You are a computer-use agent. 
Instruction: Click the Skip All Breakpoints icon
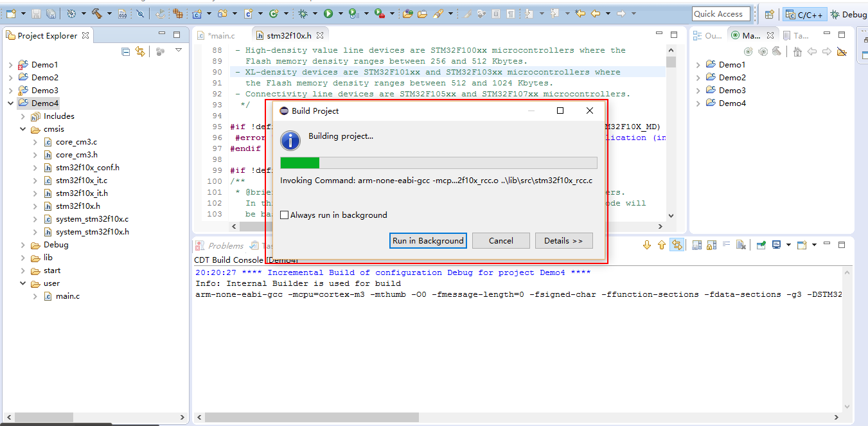point(139,13)
